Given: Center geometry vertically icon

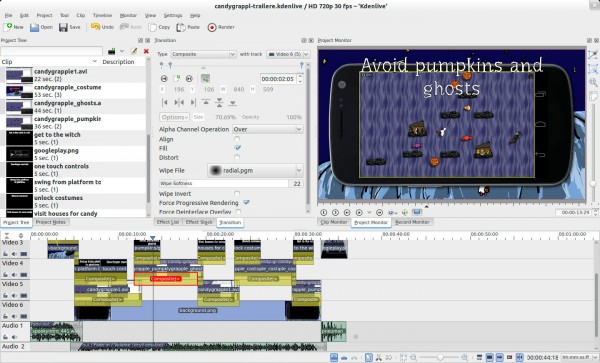Looking at the screenshot, I should point(219,102).
